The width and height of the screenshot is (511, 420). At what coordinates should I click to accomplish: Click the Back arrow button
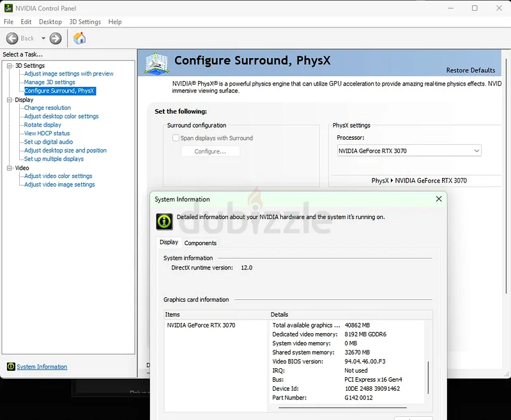pyautogui.click(x=12, y=38)
